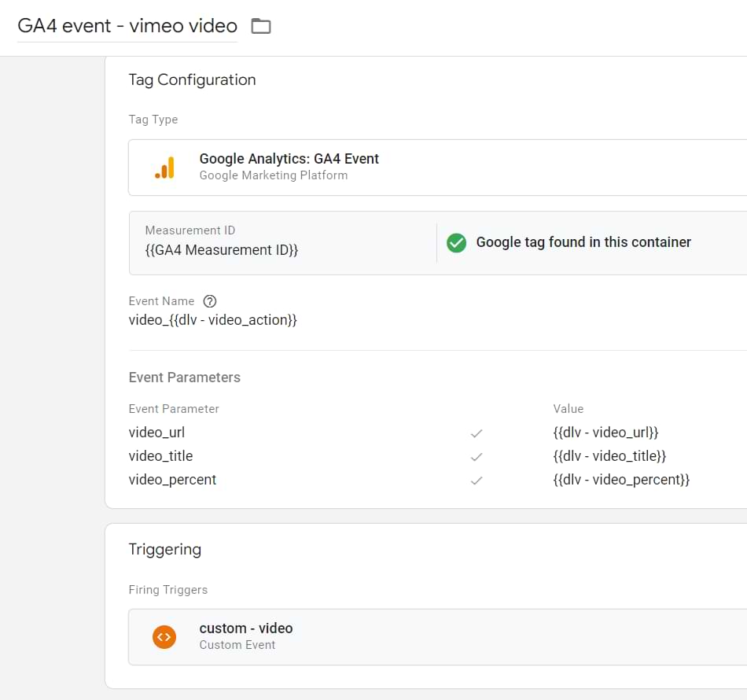This screenshot has width=747, height=700.
Task: Select the video_title event parameter name
Action: 160,456
